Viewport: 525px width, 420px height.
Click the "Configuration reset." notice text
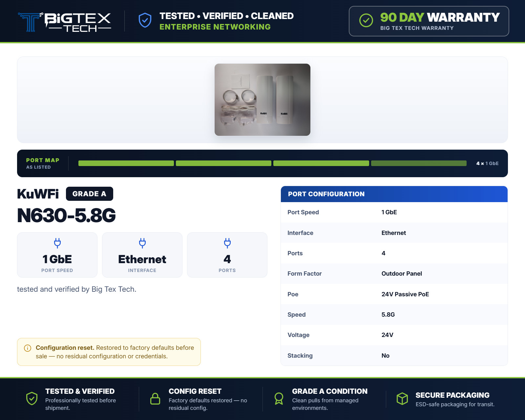click(65, 347)
